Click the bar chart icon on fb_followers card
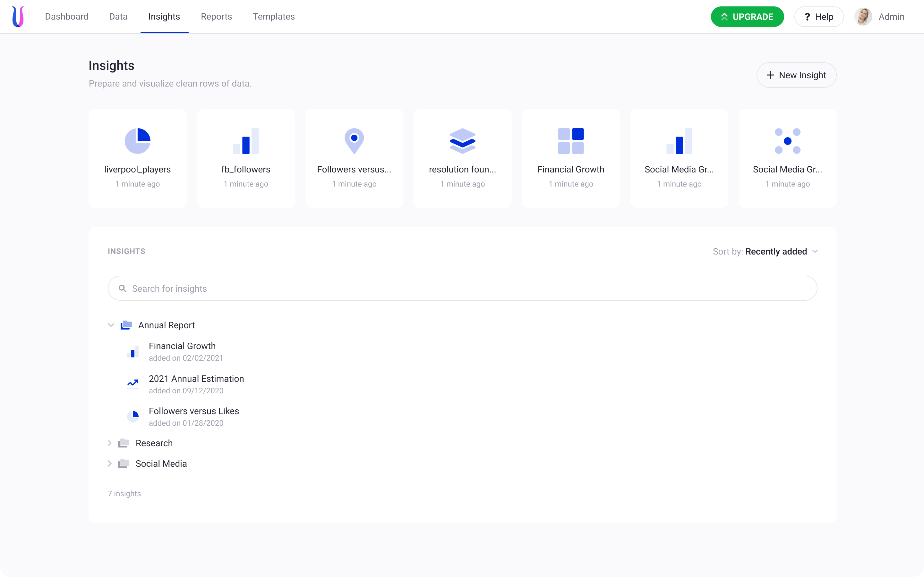Screen dimensions: 924x577 (246, 141)
